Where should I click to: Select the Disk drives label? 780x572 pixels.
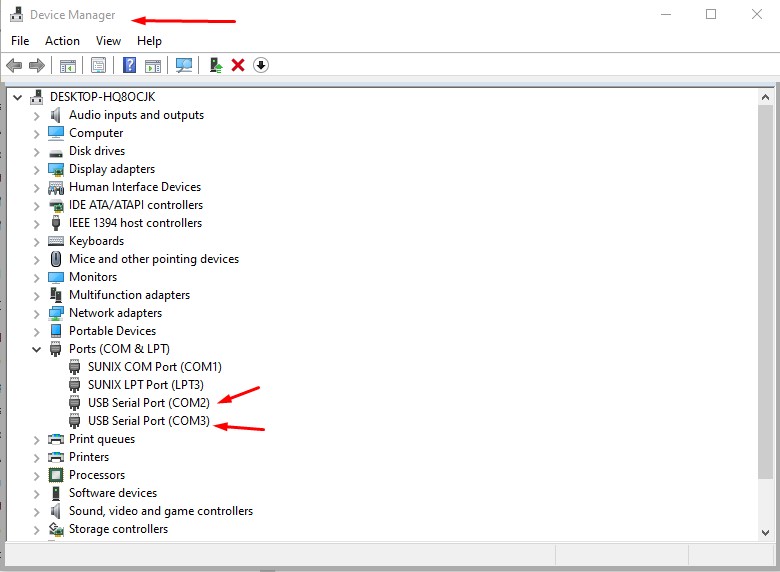(97, 151)
